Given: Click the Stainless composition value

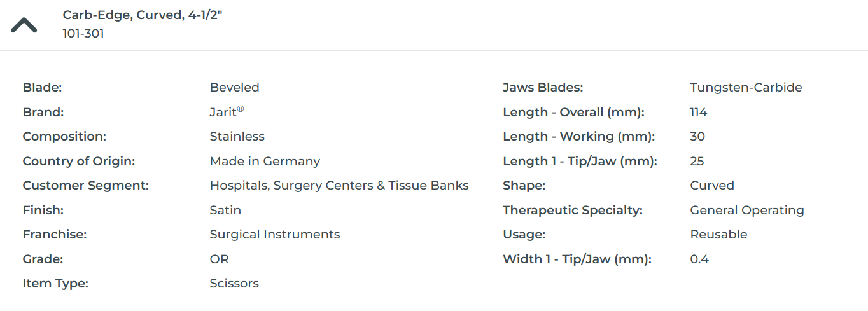Looking at the screenshot, I should 237,137.
